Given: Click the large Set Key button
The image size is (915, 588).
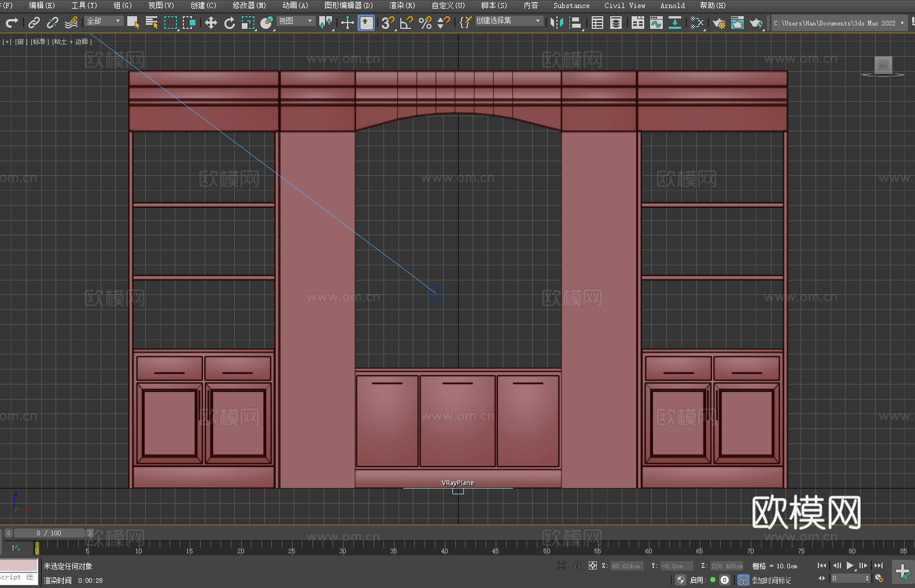Looking at the screenshot, I should pyautogui.click(x=902, y=571).
